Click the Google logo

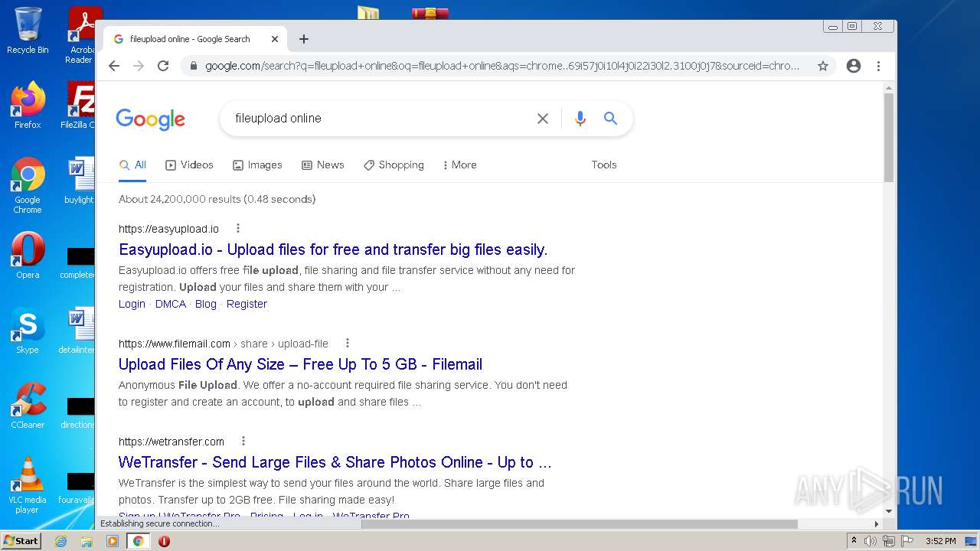pyautogui.click(x=151, y=119)
